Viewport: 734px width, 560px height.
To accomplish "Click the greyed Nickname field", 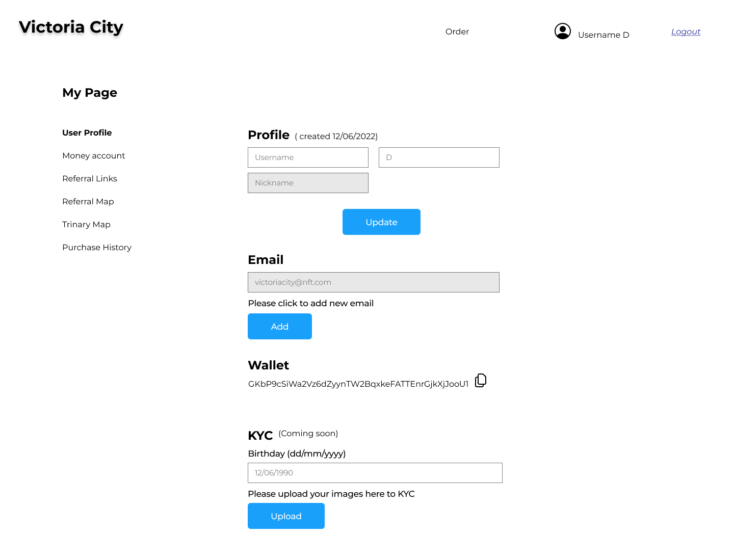I will pyautogui.click(x=308, y=183).
